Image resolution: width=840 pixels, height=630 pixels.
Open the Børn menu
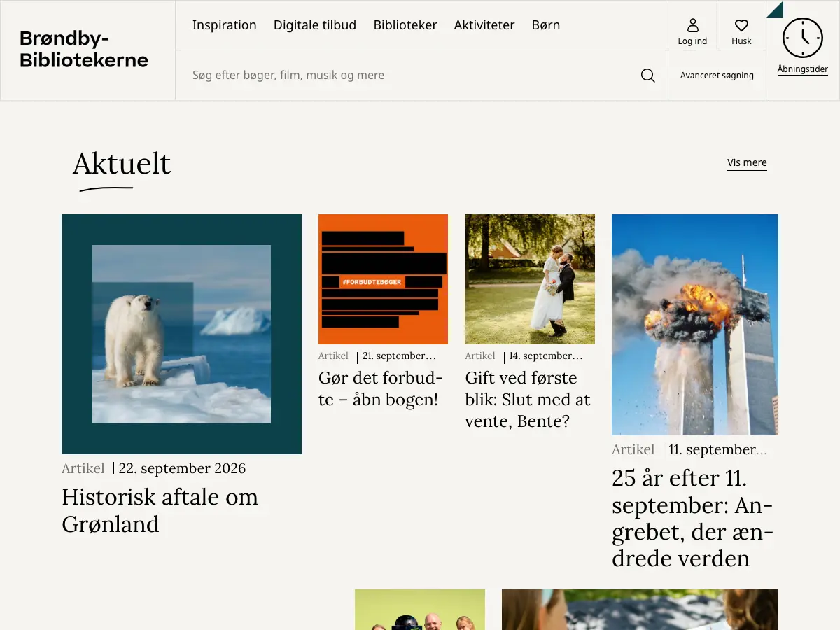tap(546, 25)
